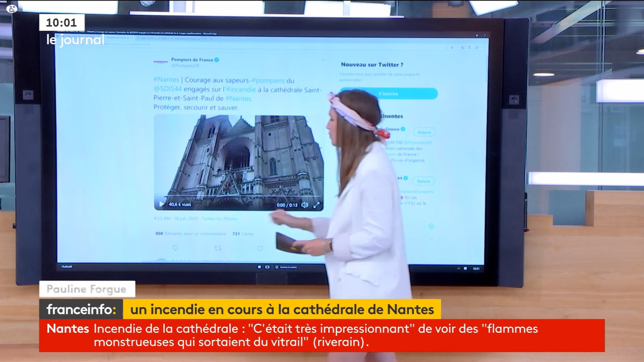Expand the tweet video to fullscreen
This screenshot has height=362, width=644.
(316, 205)
